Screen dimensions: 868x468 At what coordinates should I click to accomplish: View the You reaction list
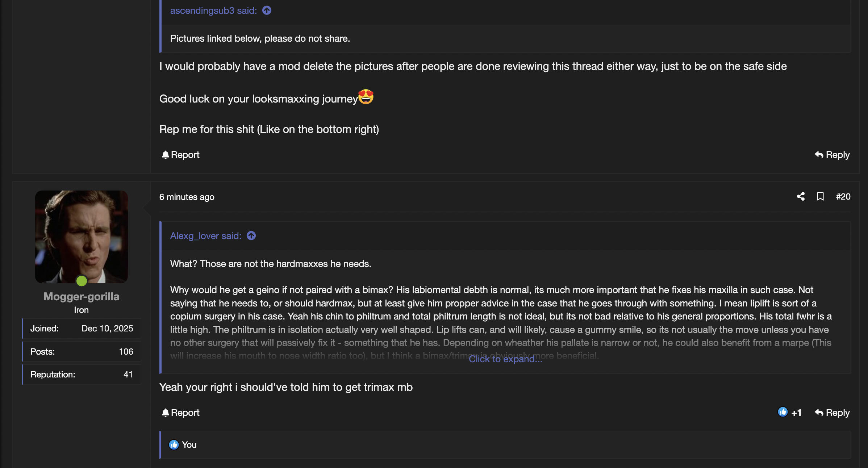(x=189, y=445)
